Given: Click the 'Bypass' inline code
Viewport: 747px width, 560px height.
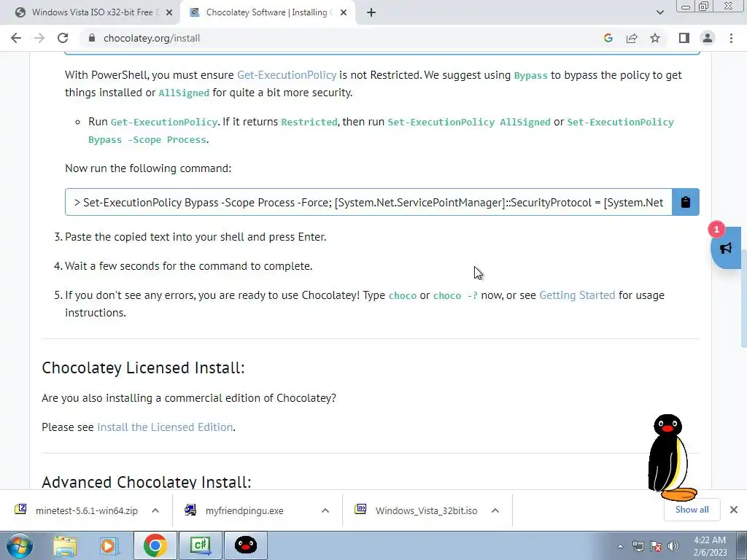Looking at the screenshot, I should (531, 75).
